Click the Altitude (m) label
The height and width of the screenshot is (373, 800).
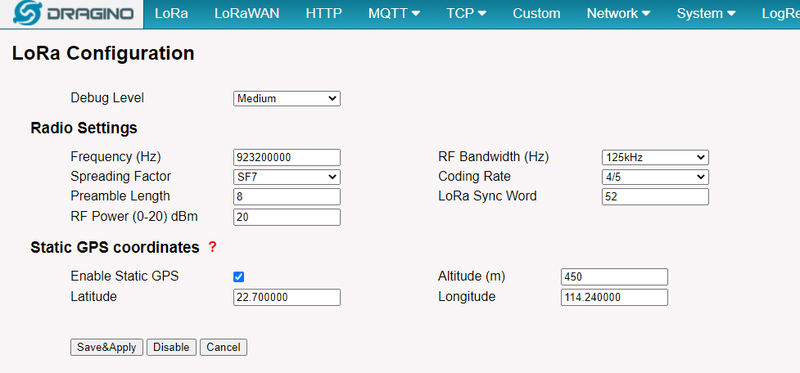pos(471,277)
